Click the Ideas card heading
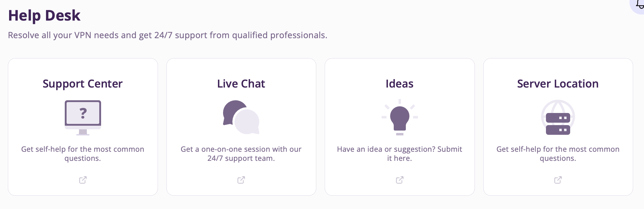The width and height of the screenshot is (644, 209). [399, 84]
